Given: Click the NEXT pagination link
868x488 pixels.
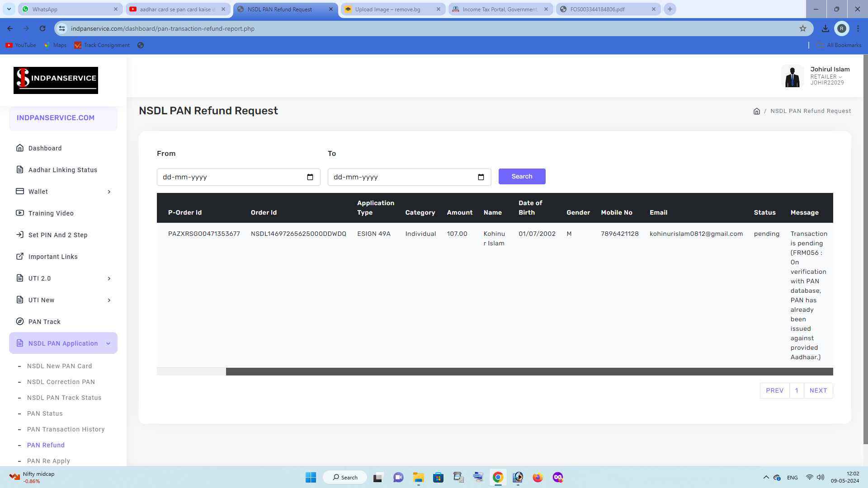Looking at the screenshot, I should [818, 390].
